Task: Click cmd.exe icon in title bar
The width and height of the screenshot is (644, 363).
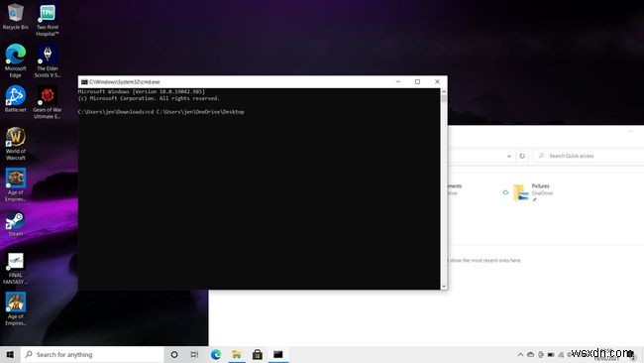Action: [84, 81]
